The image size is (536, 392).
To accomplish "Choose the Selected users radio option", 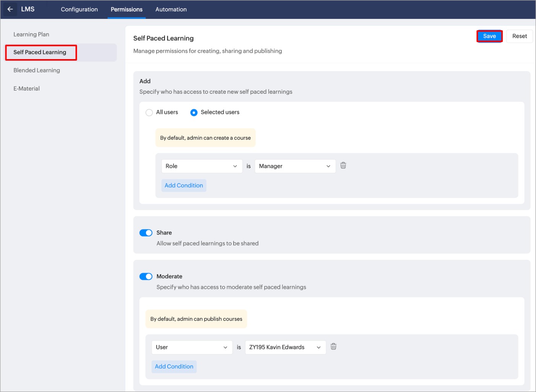I will [194, 112].
